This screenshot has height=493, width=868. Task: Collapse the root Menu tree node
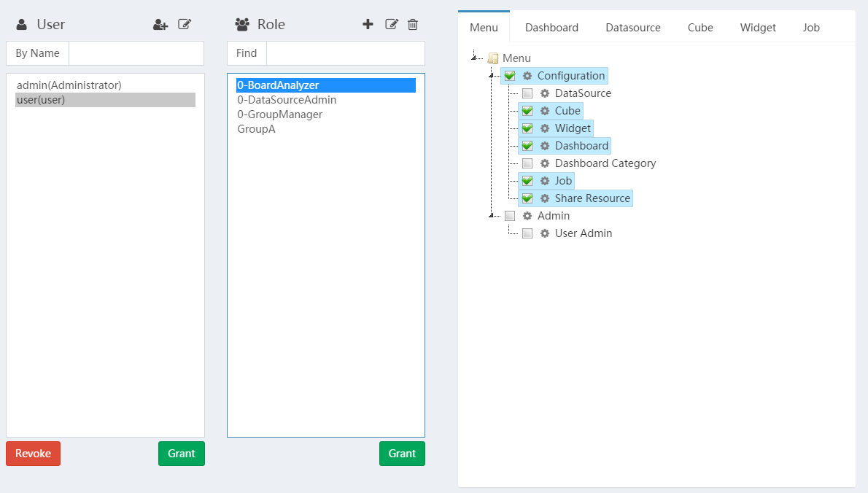click(x=473, y=58)
